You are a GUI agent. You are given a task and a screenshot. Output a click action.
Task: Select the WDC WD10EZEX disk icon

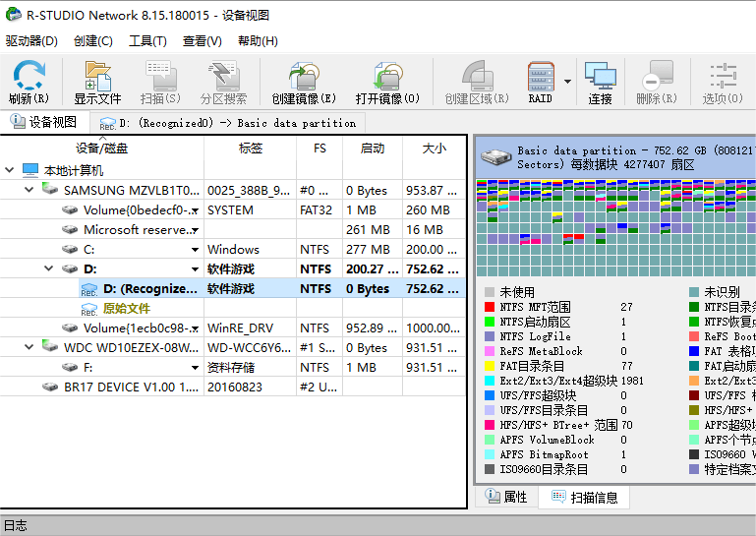coord(50,346)
